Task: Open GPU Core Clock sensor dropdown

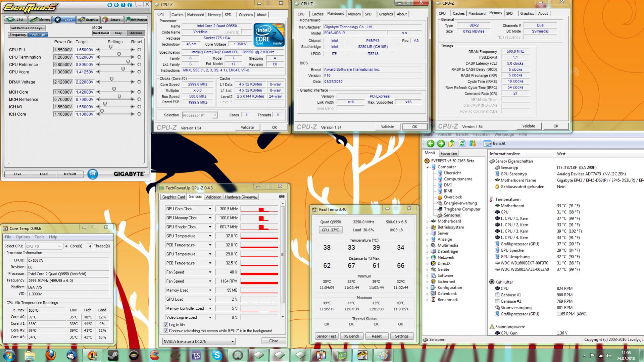Action: pyautogui.click(x=210, y=209)
